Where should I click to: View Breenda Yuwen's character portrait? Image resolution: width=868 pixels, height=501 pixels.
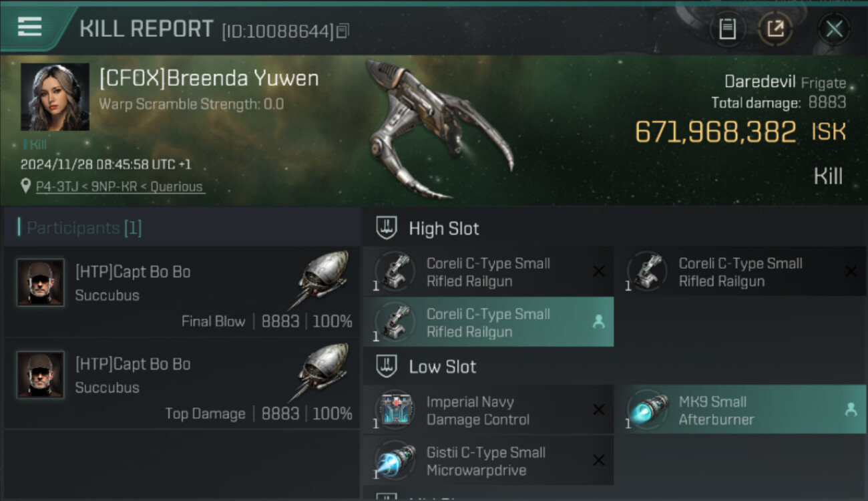(55, 97)
